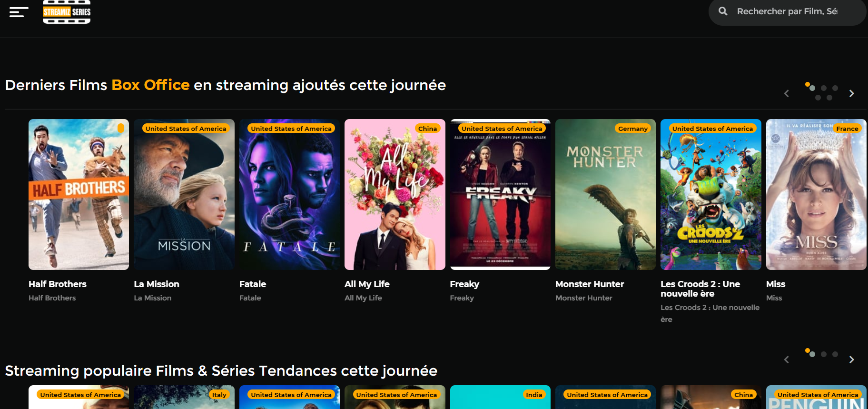Click the Streaming populaire Films & Séries heading
The height and width of the screenshot is (409, 868).
[221, 371]
